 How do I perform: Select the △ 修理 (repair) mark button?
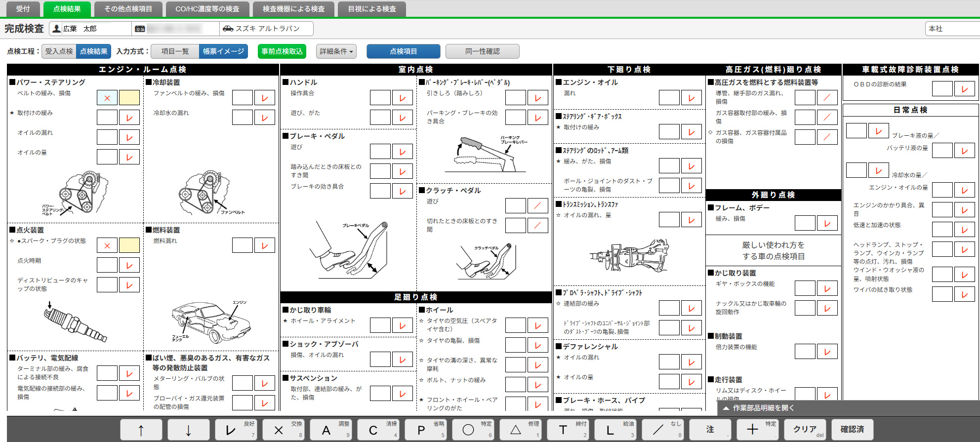pyautogui.click(x=521, y=429)
